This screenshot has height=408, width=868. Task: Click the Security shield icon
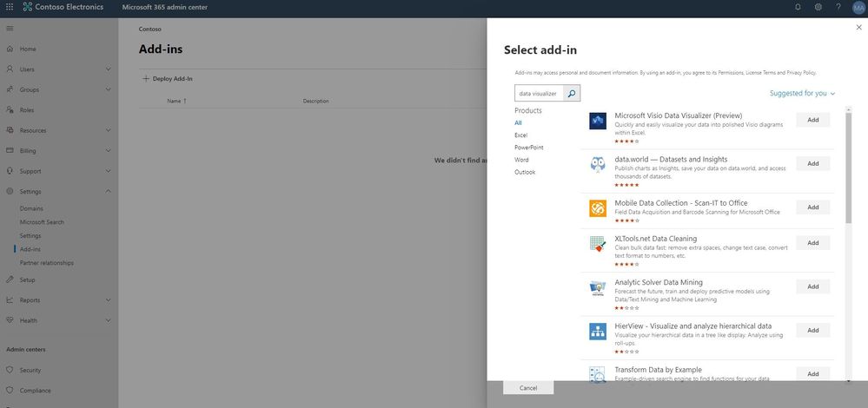tap(10, 370)
